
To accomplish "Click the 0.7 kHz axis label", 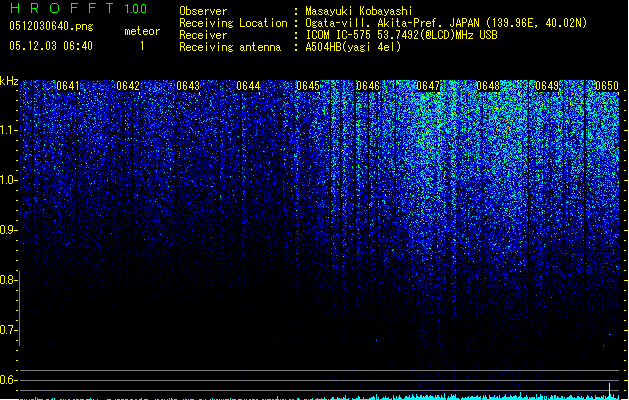I will coord(8,330).
